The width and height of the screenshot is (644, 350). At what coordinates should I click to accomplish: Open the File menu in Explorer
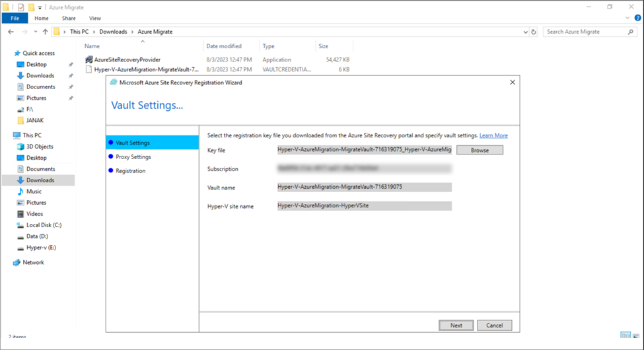(x=15, y=18)
